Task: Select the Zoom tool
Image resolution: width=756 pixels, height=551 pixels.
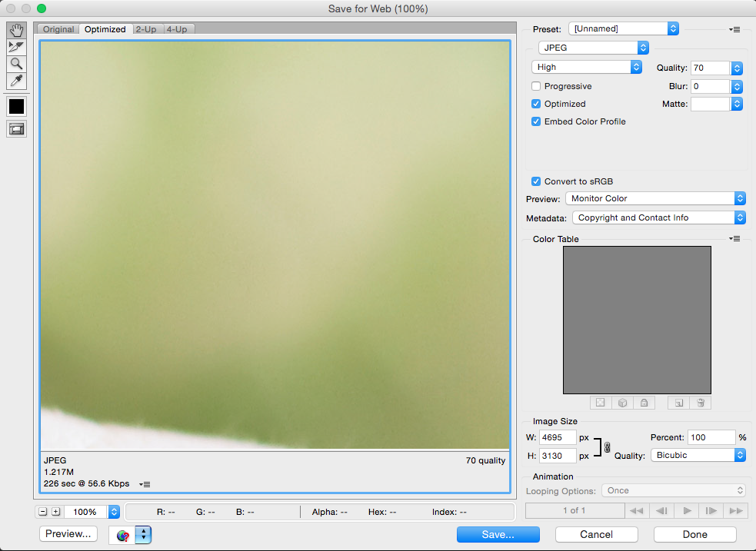Action: pyautogui.click(x=16, y=64)
